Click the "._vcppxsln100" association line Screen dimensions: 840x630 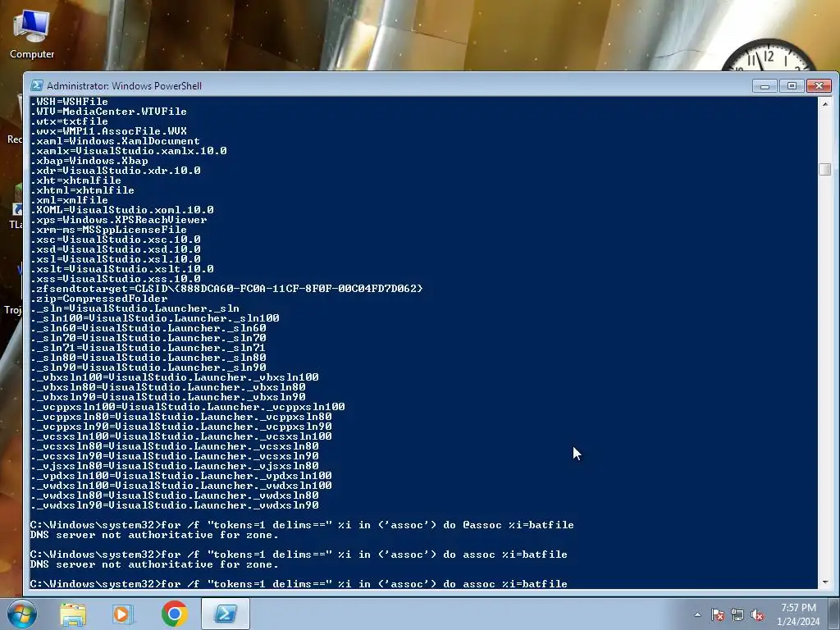188,407
